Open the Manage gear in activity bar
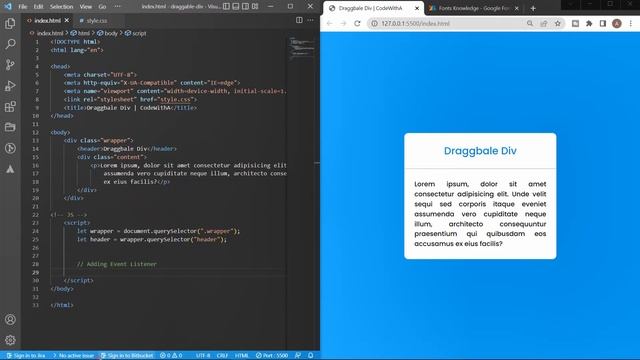The image size is (640, 360). tap(10, 340)
